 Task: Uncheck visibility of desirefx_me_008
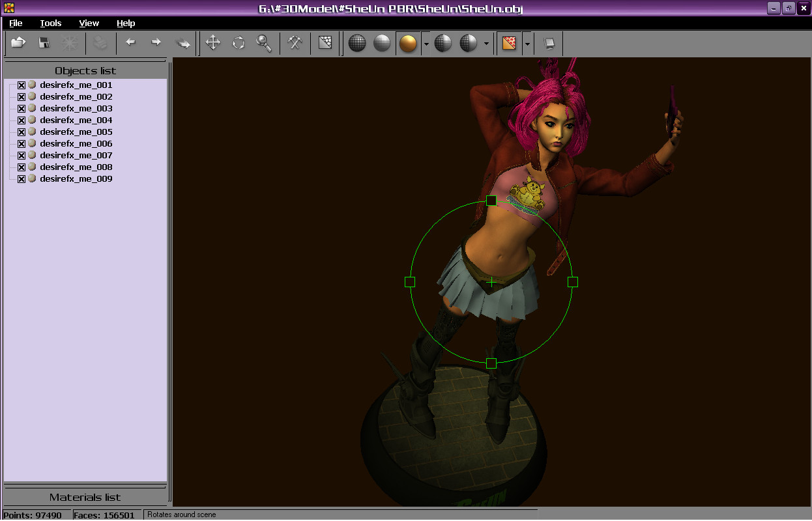pyautogui.click(x=22, y=167)
